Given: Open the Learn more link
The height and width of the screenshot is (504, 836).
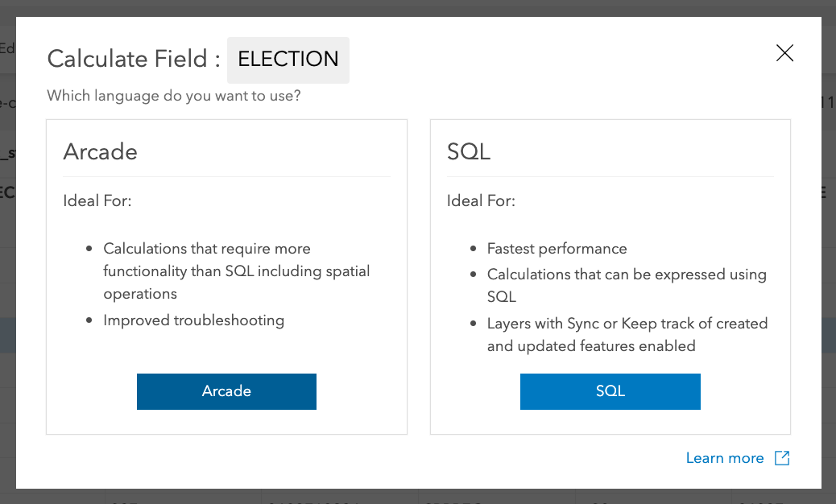Looking at the screenshot, I should [725, 458].
